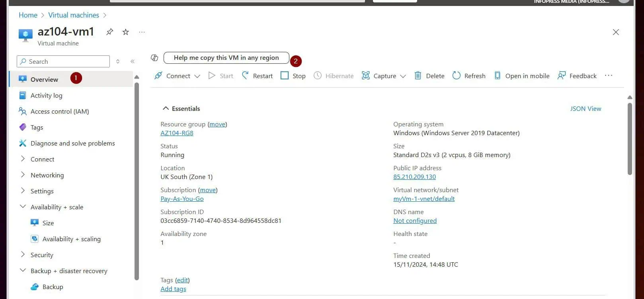Image resolution: width=644 pixels, height=299 pixels.
Task: Open myVm-1-vnet/default network link
Action: pyautogui.click(x=424, y=199)
